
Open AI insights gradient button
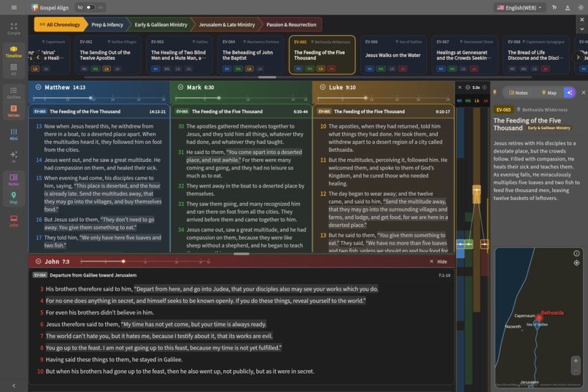[569, 93]
